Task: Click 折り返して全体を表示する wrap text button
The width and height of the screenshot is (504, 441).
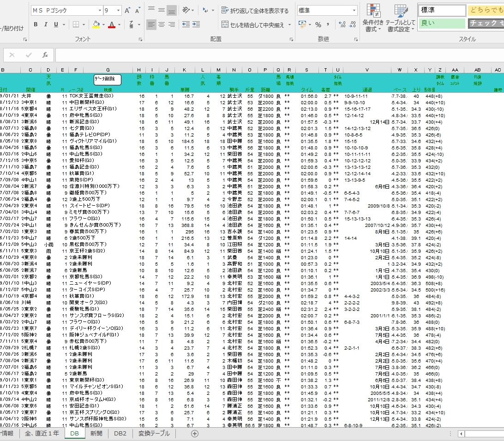Action: [x=255, y=11]
